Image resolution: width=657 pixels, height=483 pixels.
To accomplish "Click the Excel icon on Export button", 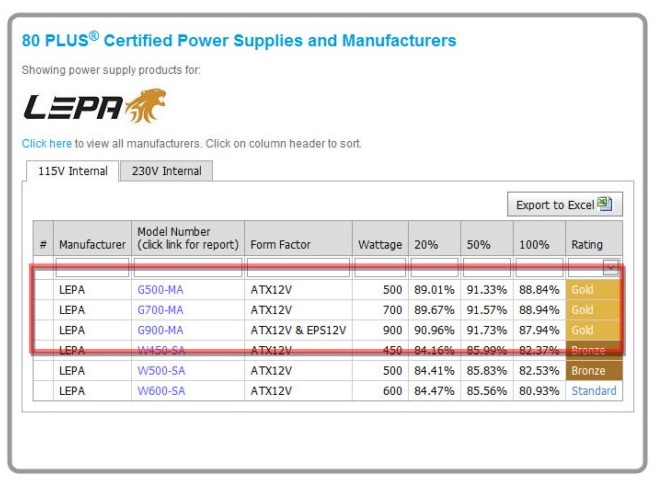I will point(604,204).
